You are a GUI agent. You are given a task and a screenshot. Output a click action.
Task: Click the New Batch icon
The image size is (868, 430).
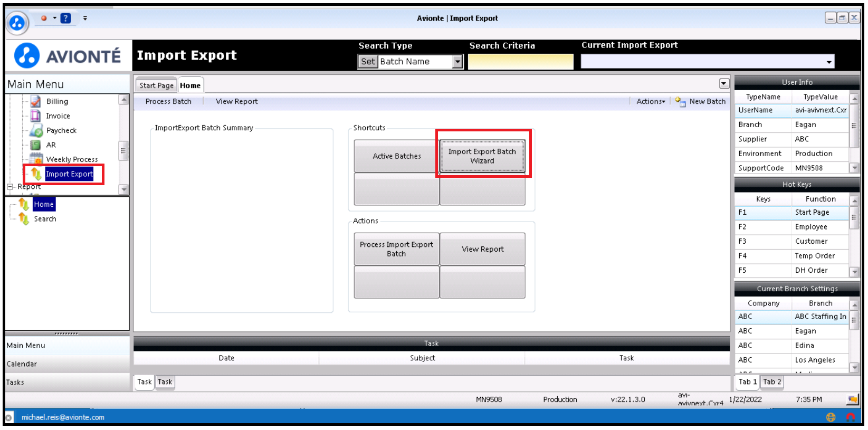point(681,101)
